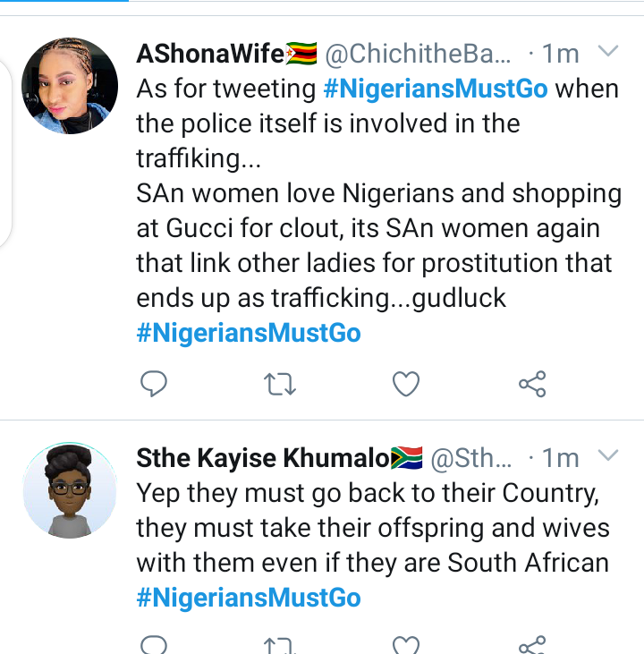Tap #NigeriansMustGo hashtag ending AShonaWife's tweet
This screenshot has height=654, width=644.
pyautogui.click(x=249, y=333)
